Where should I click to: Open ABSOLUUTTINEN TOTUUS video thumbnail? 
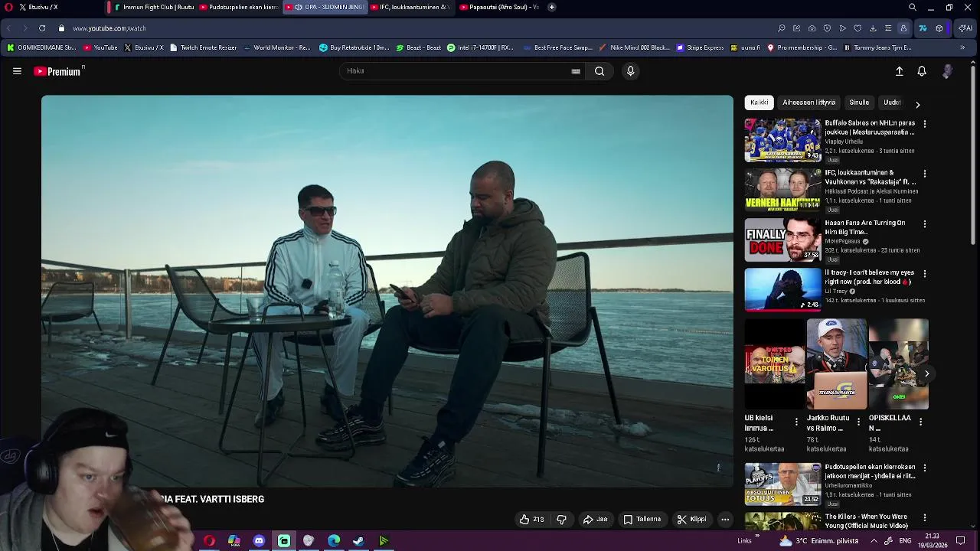782,484
